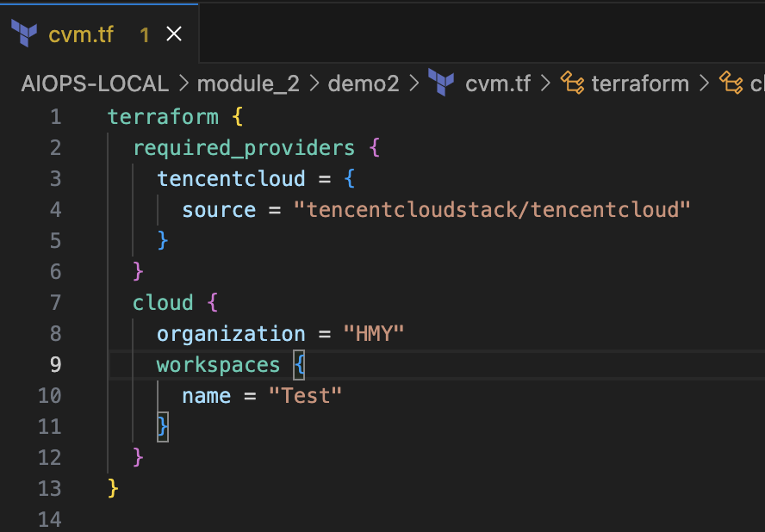The width and height of the screenshot is (765, 532).
Task: Click the Terraform icon on cvm.tf tab
Action: click(24, 34)
